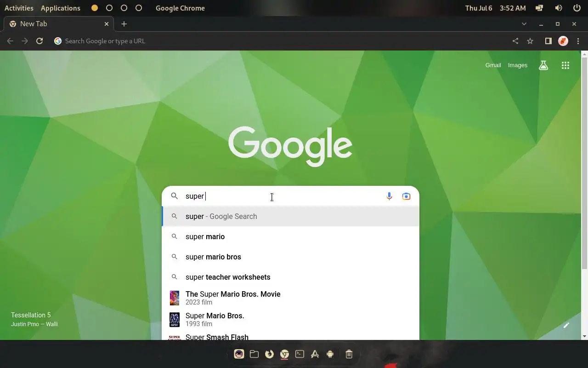Close the New Tab tab

click(107, 24)
